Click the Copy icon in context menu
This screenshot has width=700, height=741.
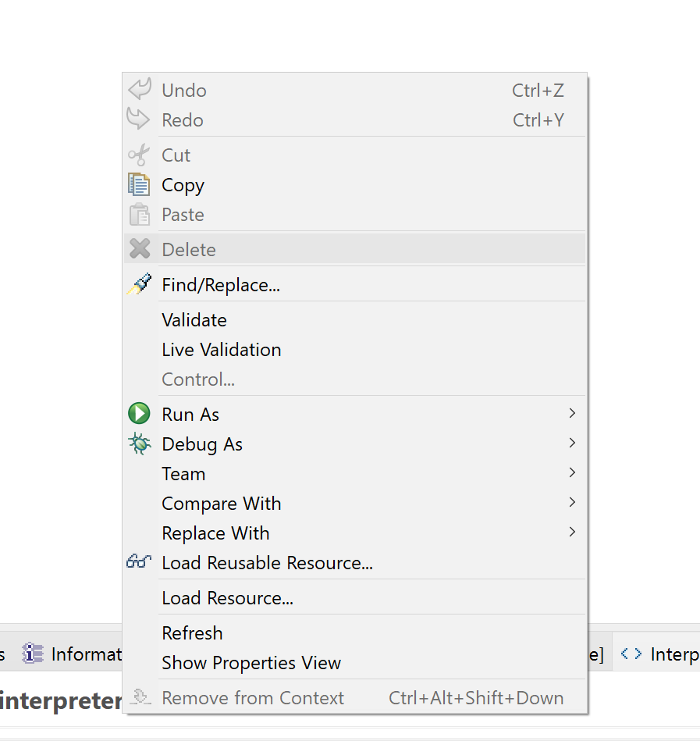pos(139,185)
